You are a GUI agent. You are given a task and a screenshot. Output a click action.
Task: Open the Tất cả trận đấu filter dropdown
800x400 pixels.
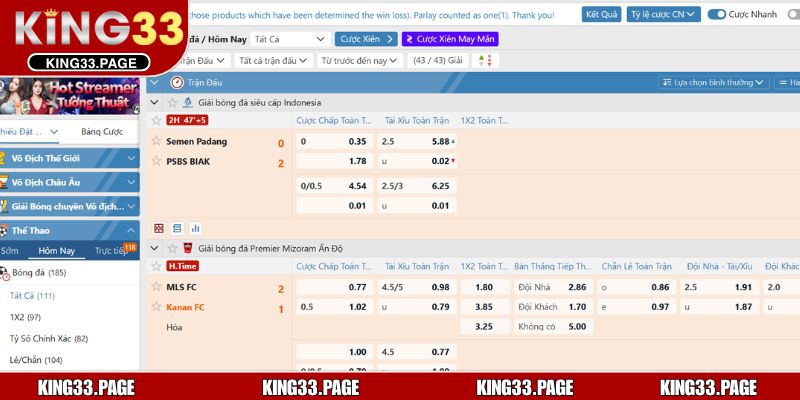273,60
